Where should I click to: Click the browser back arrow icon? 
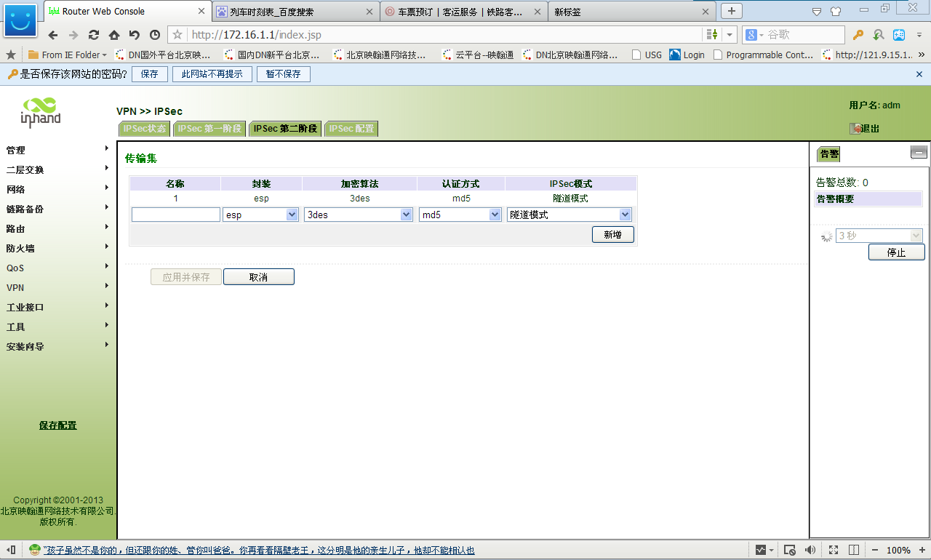pyautogui.click(x=53, y=35)
